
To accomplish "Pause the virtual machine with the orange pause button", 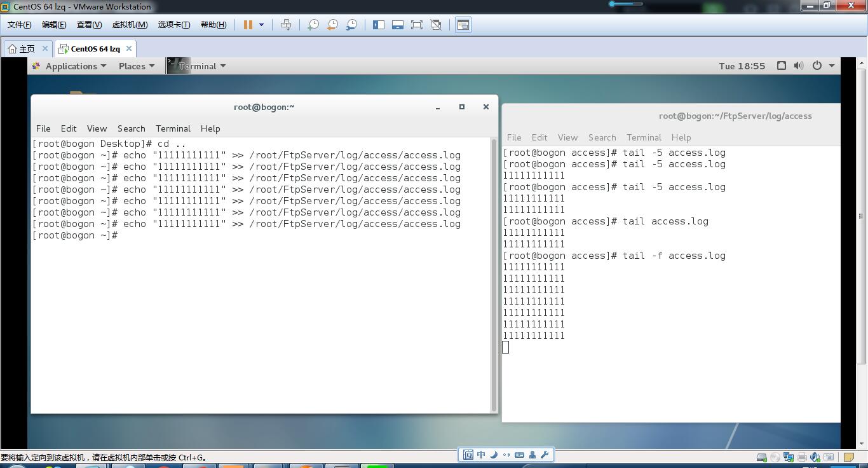I will point(248,25).
